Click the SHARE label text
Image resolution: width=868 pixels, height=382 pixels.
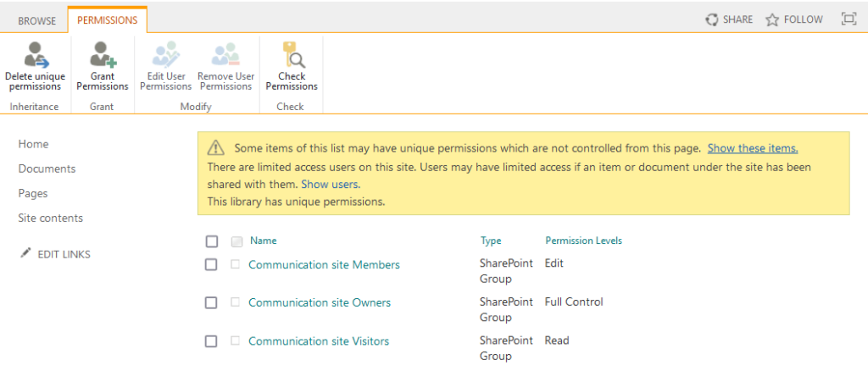(738, 19)
